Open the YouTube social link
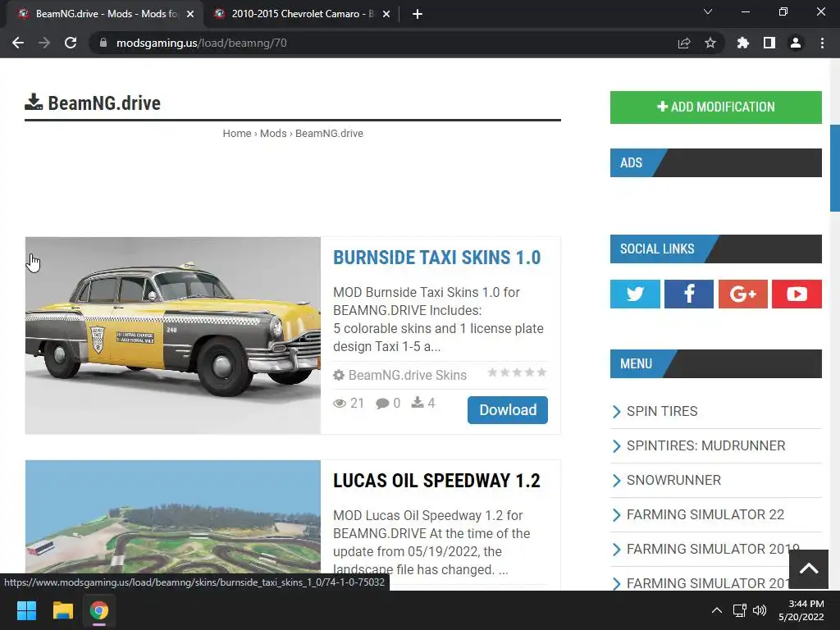The image size is (840, 630). [797, 294]
